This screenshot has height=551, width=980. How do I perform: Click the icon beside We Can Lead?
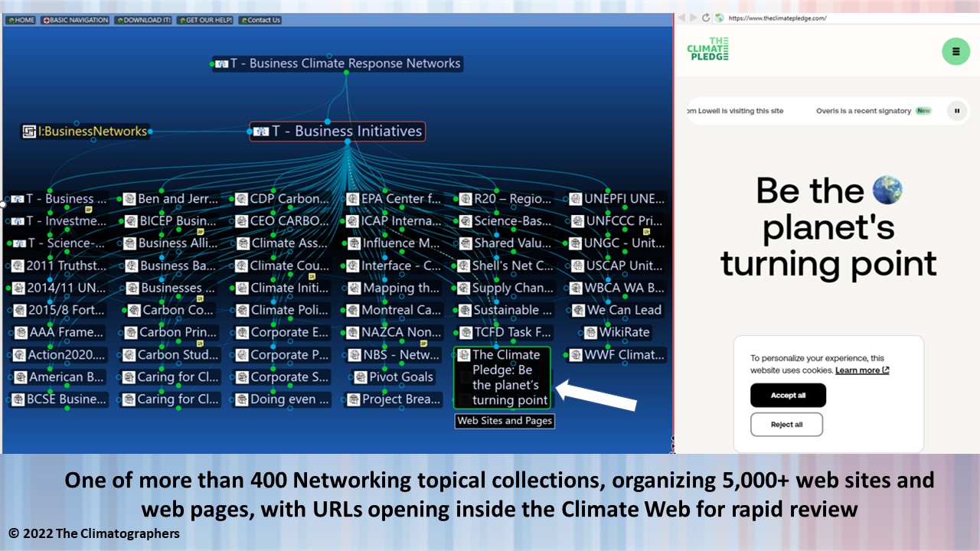tap(577, 311)
